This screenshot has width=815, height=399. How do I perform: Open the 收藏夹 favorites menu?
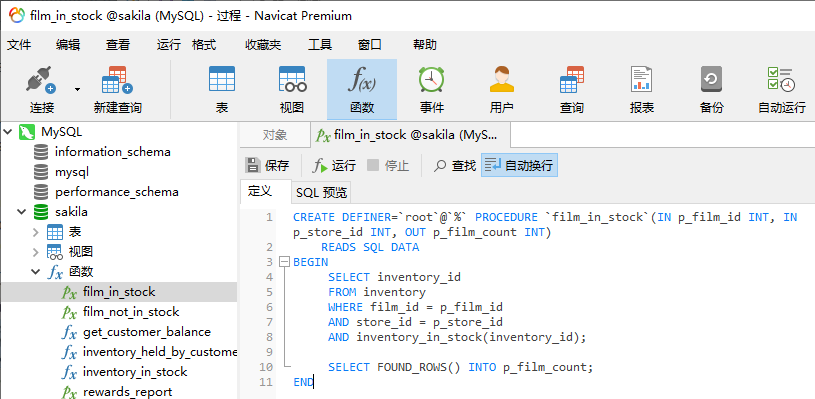(263, 45)
